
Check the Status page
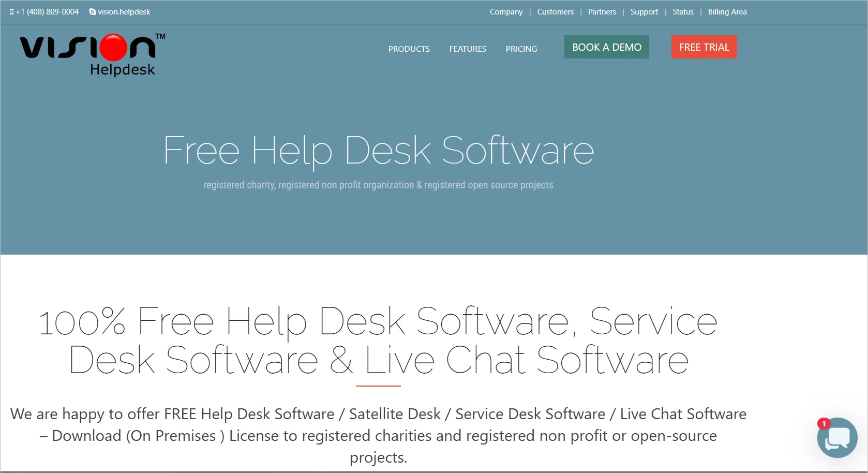(682, 11)
